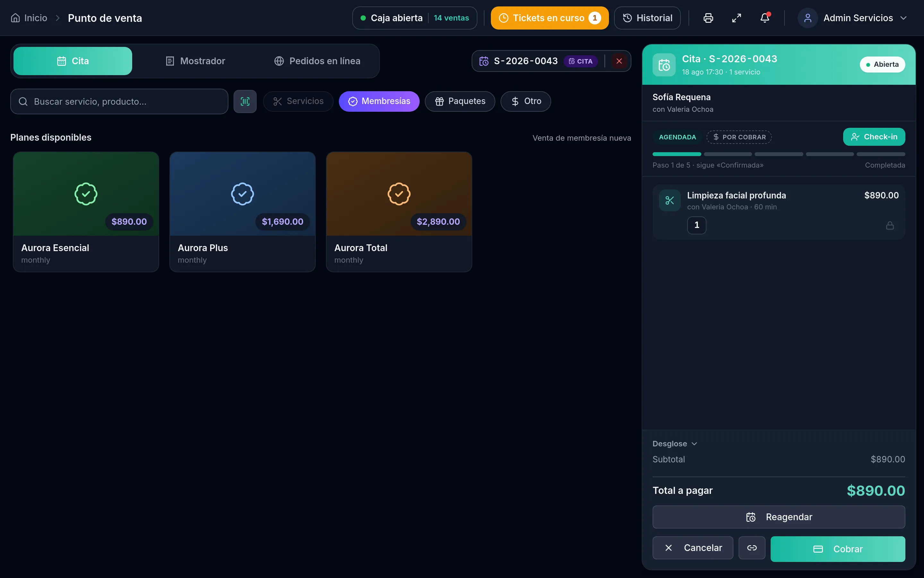This screenshot has width=924, height=578.
Task: Click the quantity box showing 1
Action: pos(697,225)
